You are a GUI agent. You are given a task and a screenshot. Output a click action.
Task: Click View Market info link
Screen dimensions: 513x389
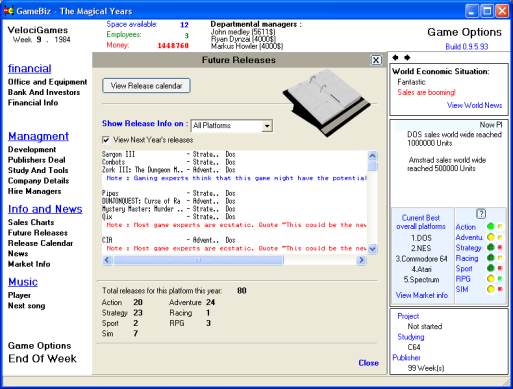(x=422, y=295)
